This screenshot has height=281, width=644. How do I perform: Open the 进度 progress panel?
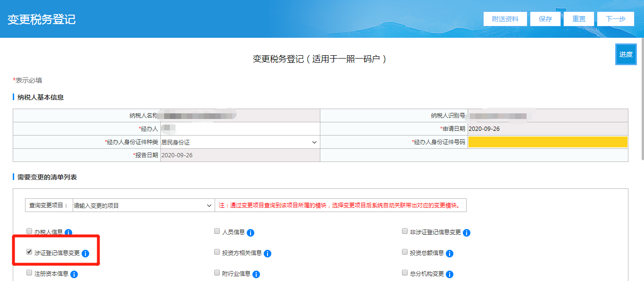pos(626,54)
